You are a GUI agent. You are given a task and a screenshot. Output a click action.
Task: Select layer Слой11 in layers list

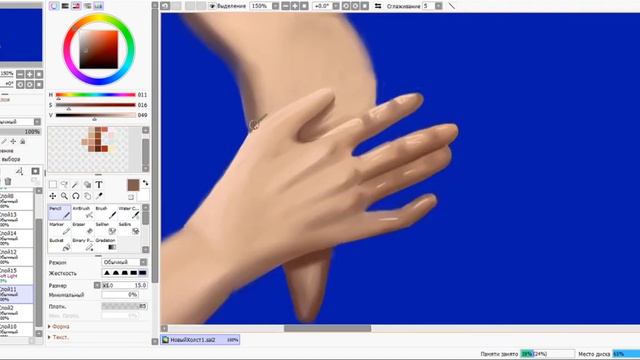click(16, 294)
